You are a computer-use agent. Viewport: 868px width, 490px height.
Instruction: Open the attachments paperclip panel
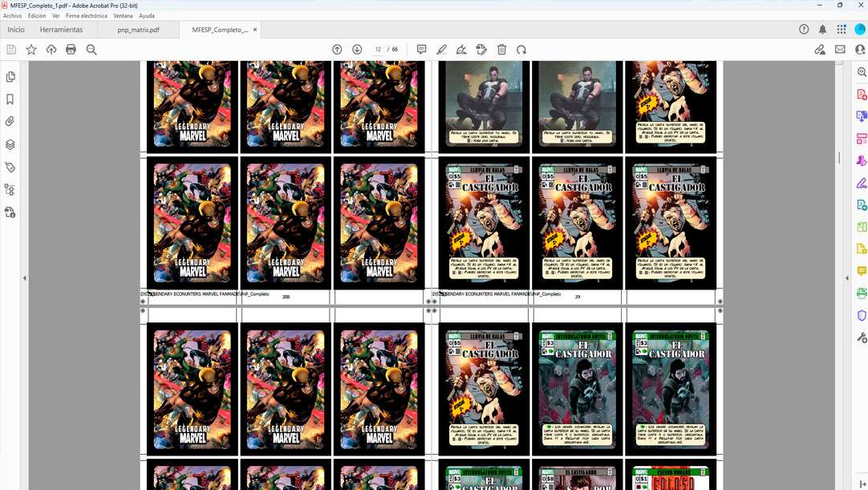(x=10, y=122)
